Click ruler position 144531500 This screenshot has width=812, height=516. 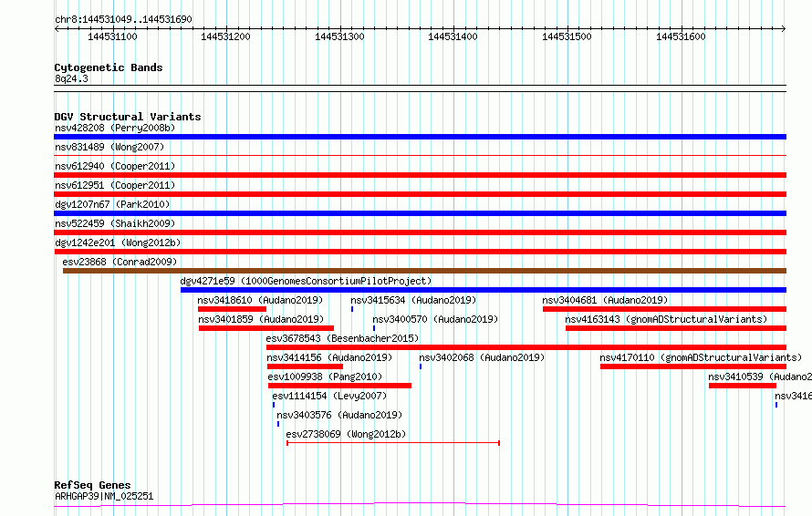(x=567, y=36)
